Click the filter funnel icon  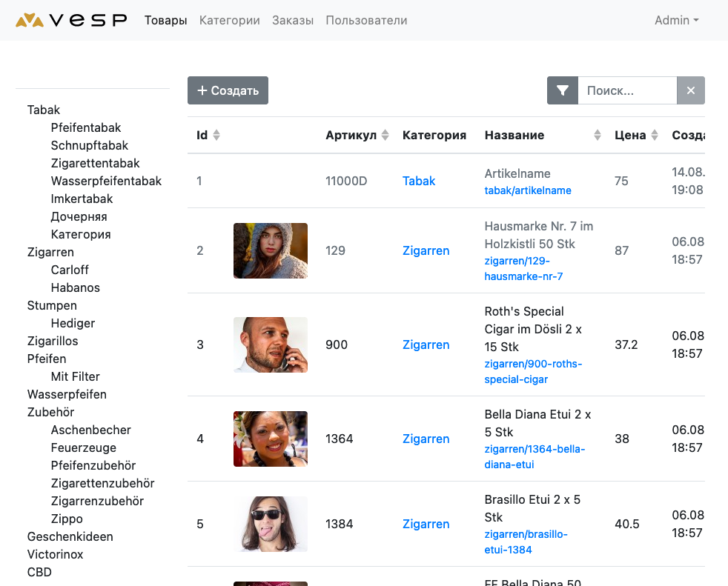point(563,90)
